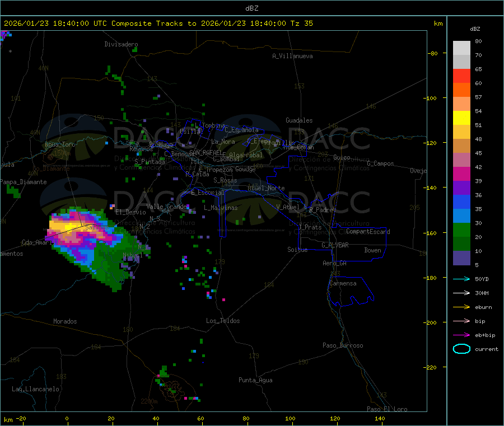The width and height of the screenshot is (504, 426).
Task: Click the cyan 50YD track arrow in legend
Action: point(461,279)
